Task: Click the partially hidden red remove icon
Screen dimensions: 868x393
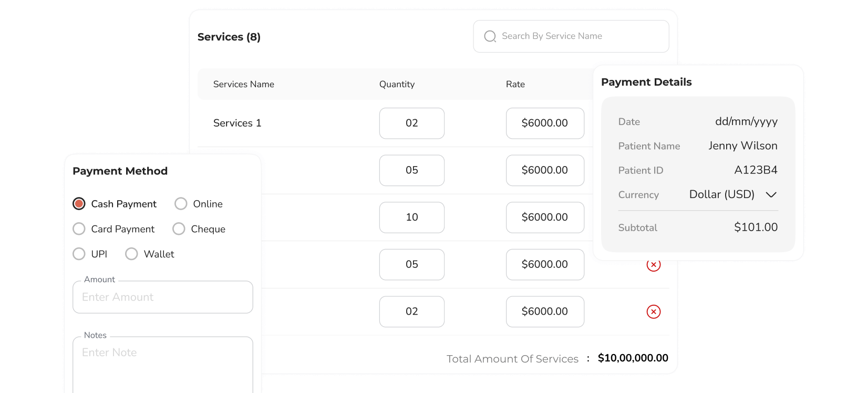Action: (653, 265)
